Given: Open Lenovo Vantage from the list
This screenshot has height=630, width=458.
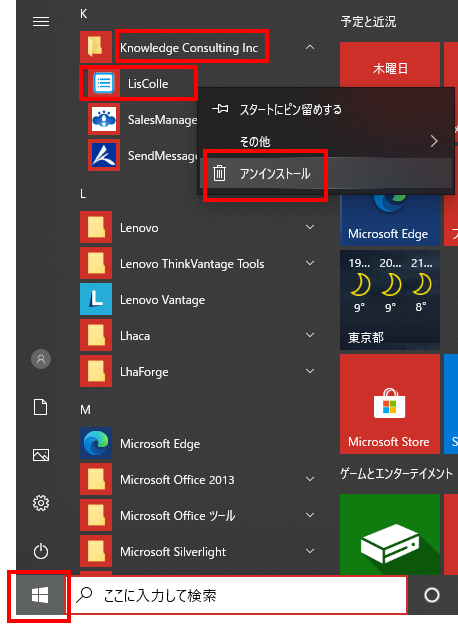Looking at the screenshot, I should point(162,300).
